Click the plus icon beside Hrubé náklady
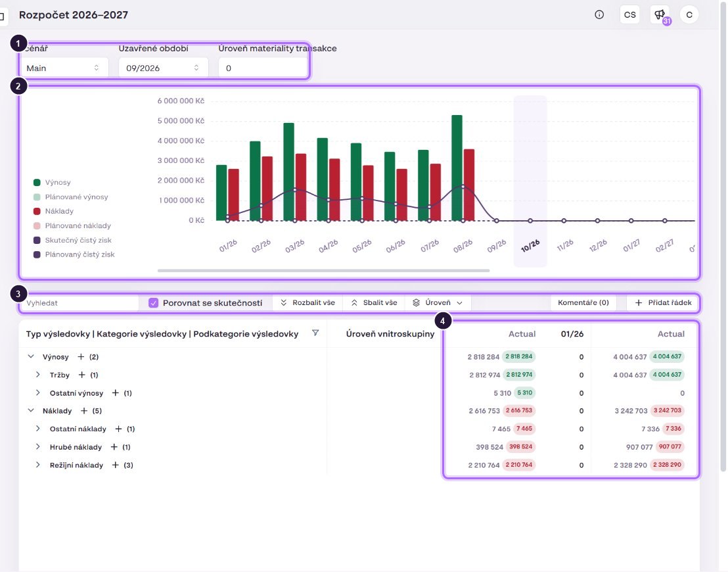This screenshot has height=572, width=728. click(114, 447)
